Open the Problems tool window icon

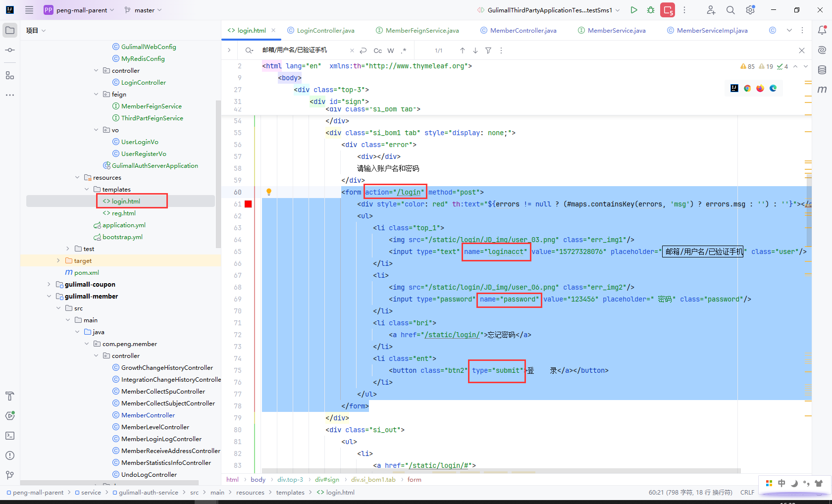(x=10, y=455)
